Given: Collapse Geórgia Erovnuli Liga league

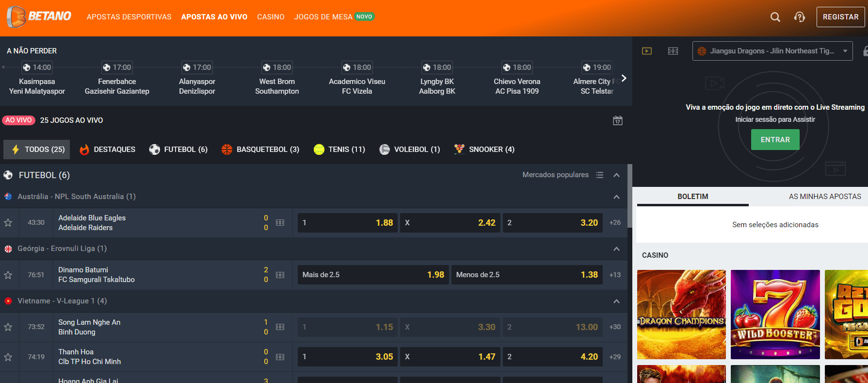Looking at the screenshot, I should click(616, 249).
